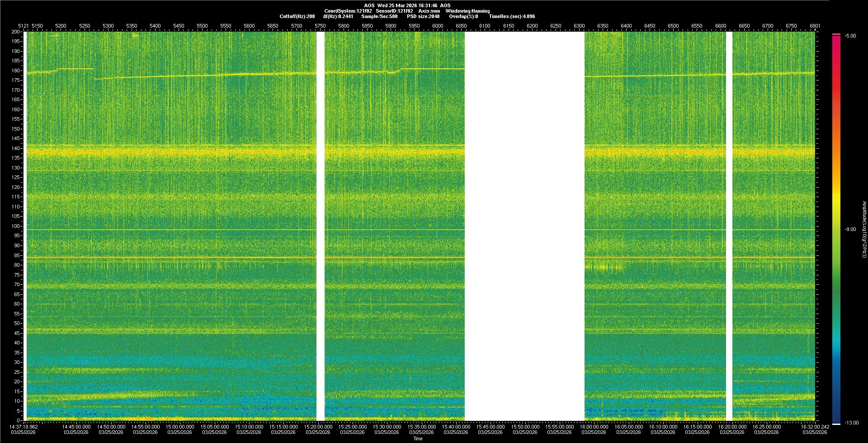The height and width of the screenshot is (443, 868).
Task: Click the 200 Hz frequency axis label
Action: pyautogui.click(x=16, y=32)
